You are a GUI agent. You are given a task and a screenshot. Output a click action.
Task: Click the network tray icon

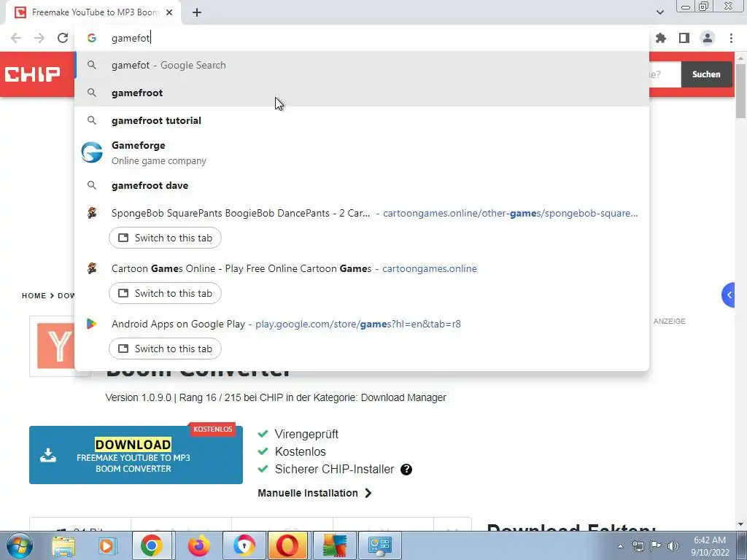coord(638,545)
